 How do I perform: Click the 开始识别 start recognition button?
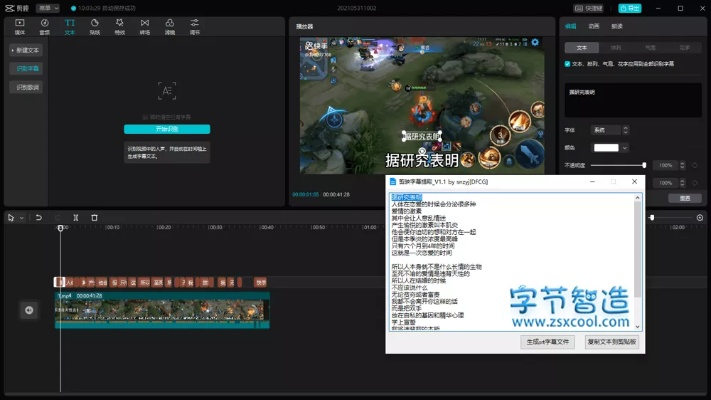(x=166, y=129)
